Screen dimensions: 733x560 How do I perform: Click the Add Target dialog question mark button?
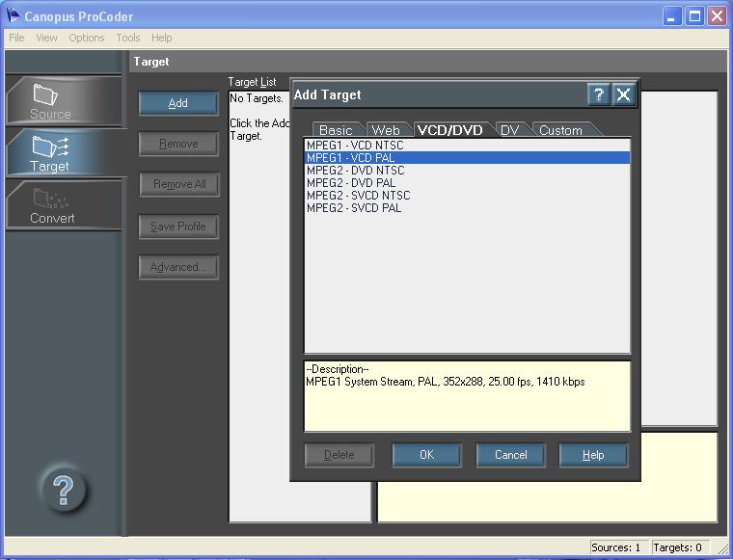pos(598,94)
